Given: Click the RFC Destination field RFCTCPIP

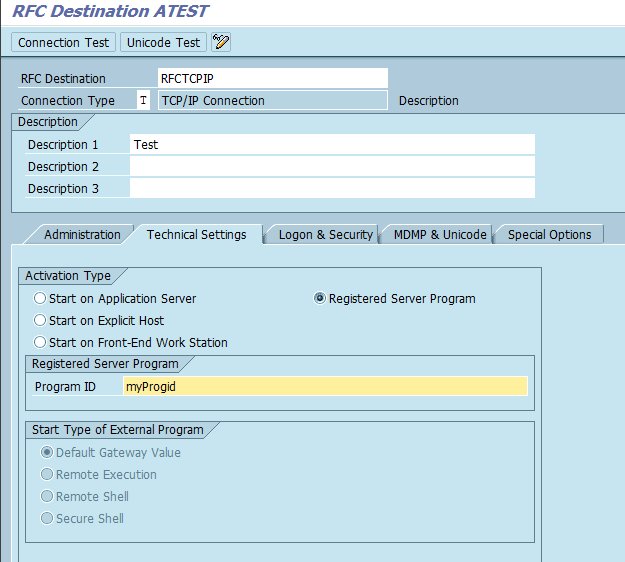Looking at the screenshot, I should coord(273,79).
